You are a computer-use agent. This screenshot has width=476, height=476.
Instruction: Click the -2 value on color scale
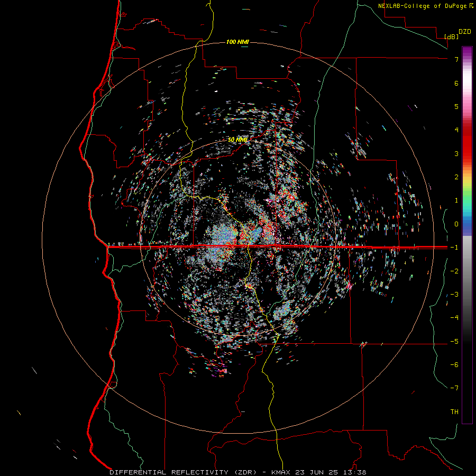(x=454, y=271)
